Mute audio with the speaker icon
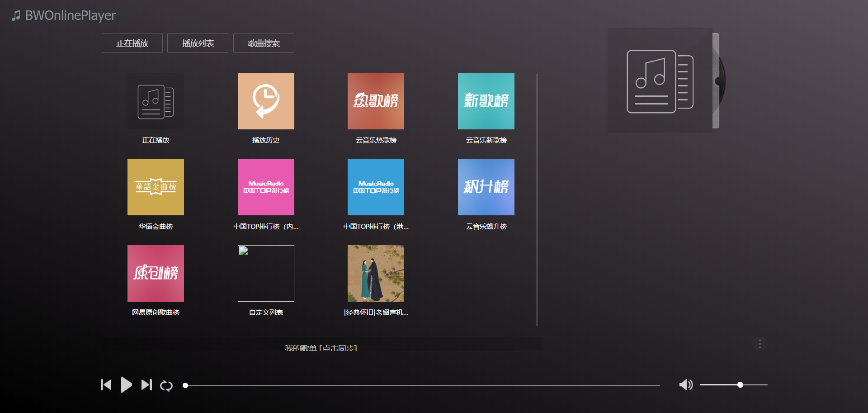Viewport: 868px width, 413px height. pos(686,385)
